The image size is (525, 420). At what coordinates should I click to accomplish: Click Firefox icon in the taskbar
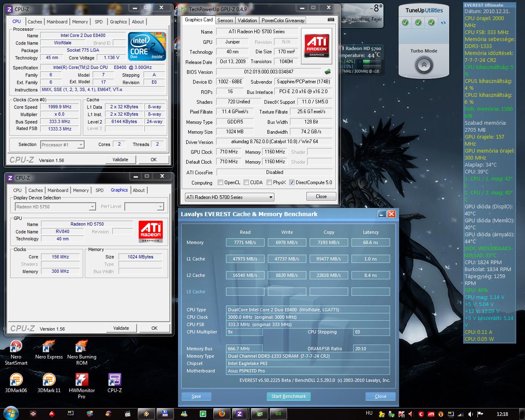[222, 413]
